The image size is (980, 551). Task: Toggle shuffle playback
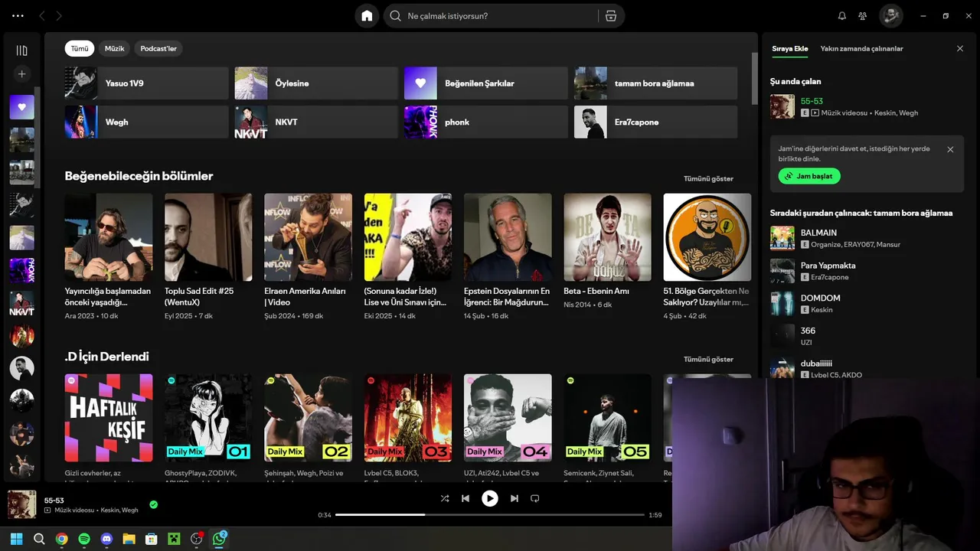(445, 498)
